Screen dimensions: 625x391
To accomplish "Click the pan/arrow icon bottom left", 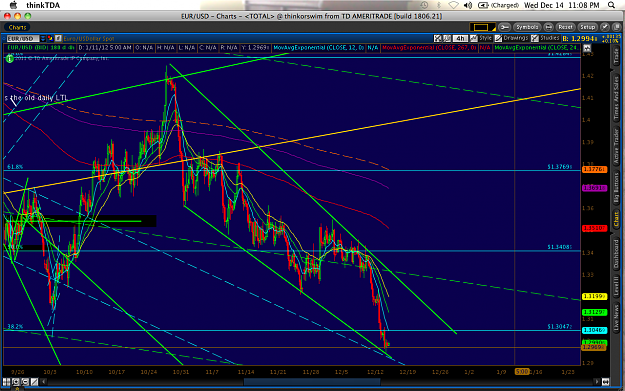I will pos(34,382).
